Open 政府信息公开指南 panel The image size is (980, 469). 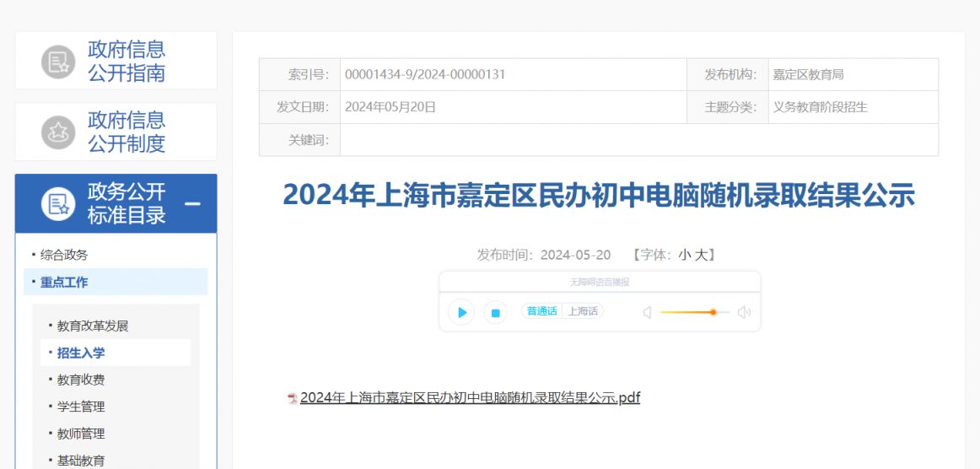[x=116, y=61]
